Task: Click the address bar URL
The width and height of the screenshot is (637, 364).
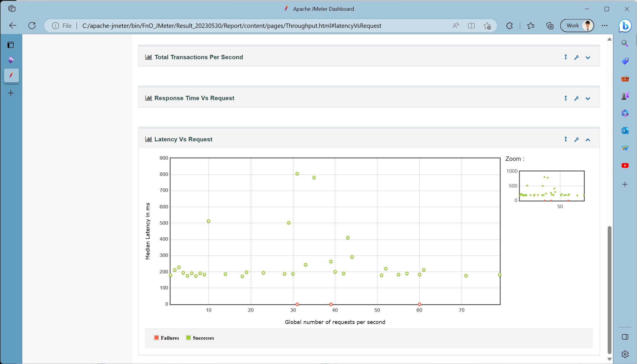Action: pyautogui.click(x=232, y=26)
